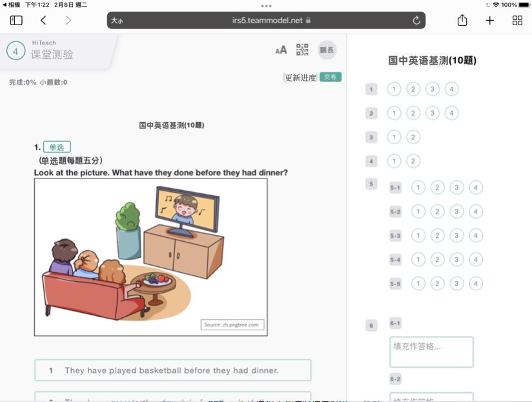Viewport: 532px width, 402px height.
Task: Select option 3 for question 2
Action: tap(433, 113)
